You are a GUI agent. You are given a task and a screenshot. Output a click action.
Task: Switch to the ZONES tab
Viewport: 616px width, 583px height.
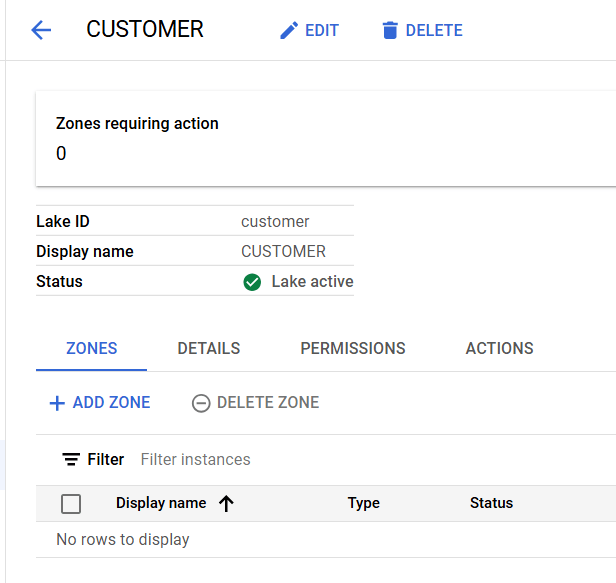[x=91, y=349]
